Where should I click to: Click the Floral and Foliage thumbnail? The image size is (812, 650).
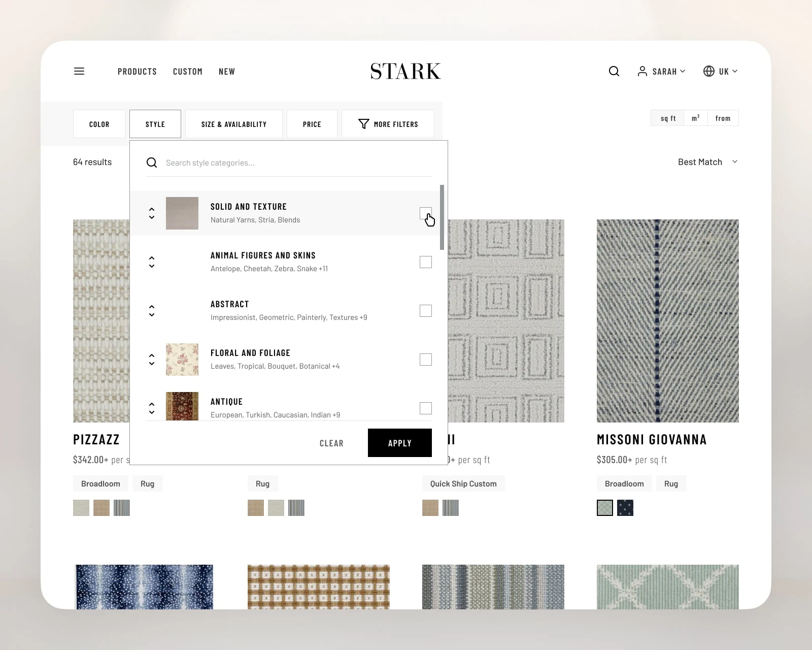click(182, 360)
